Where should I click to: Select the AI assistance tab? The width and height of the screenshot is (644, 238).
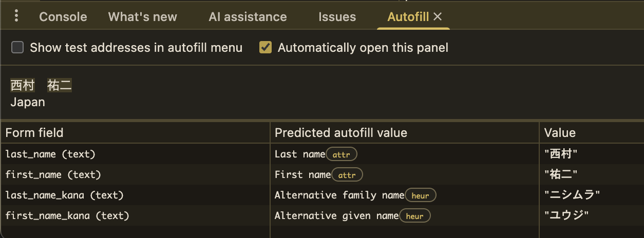click(248, 17)
